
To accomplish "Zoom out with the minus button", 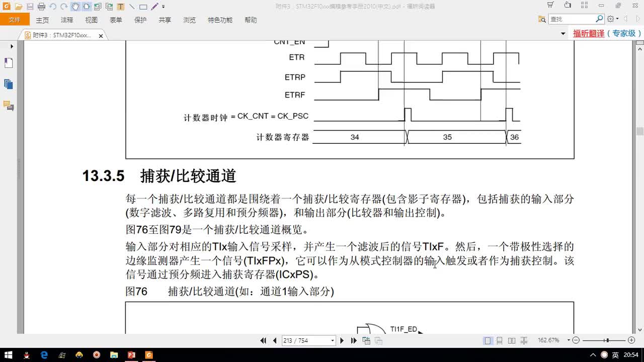I will (x=576, y=340).
